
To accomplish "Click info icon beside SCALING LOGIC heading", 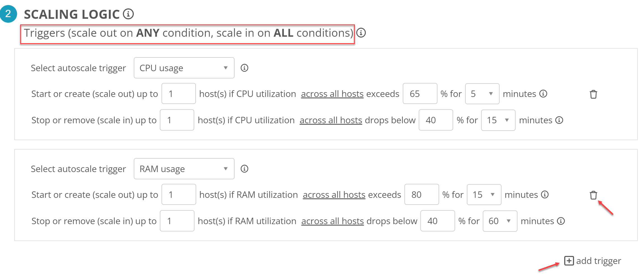I will click(x=128, y=14).
